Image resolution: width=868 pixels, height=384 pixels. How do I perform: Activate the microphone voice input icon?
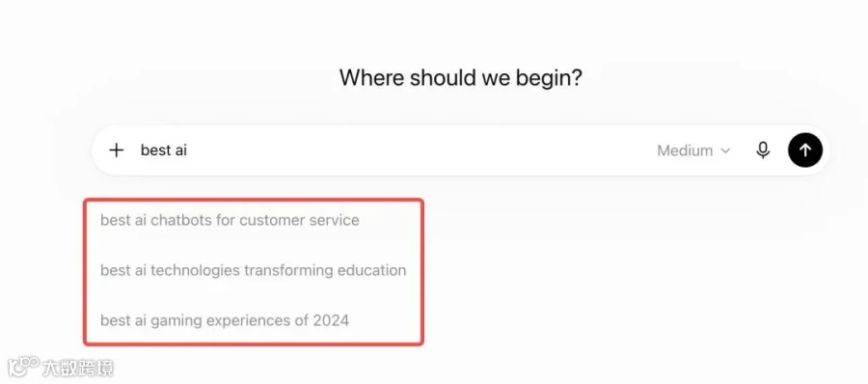[763, 151]
